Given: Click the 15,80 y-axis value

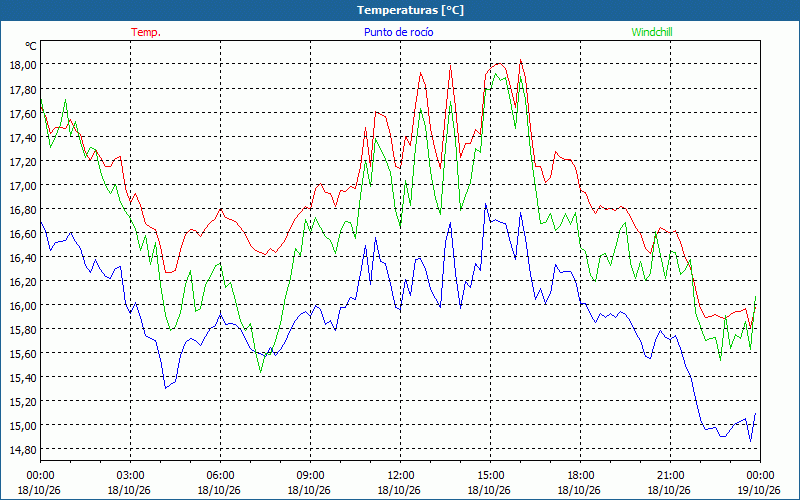Looking at the screenshot, I should click(23, 329).
